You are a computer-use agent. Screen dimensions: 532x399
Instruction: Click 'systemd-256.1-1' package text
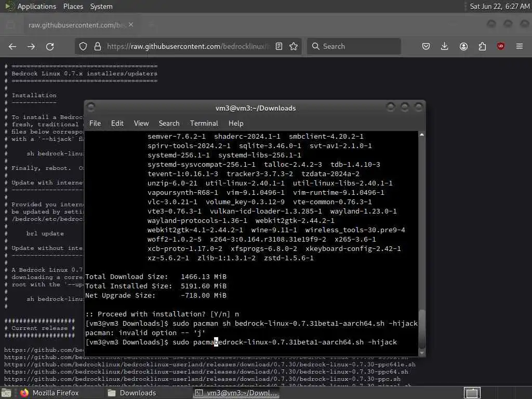coord(179,155)
